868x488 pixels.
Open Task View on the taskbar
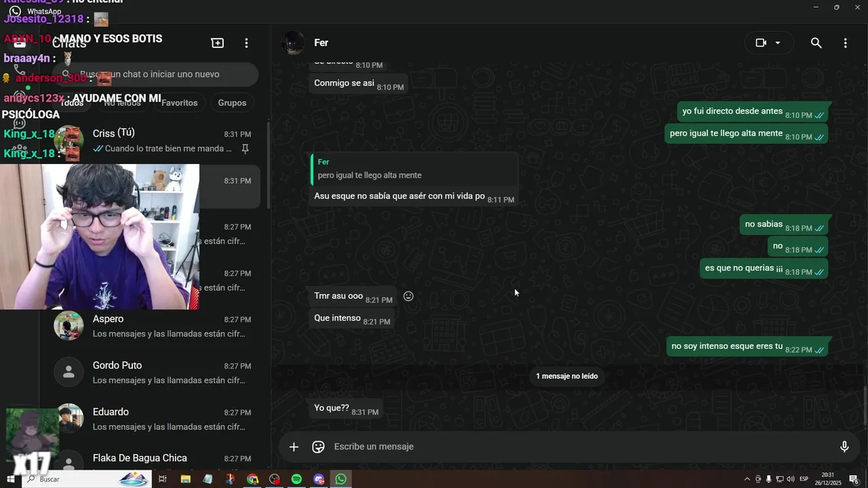coord(163,479)
